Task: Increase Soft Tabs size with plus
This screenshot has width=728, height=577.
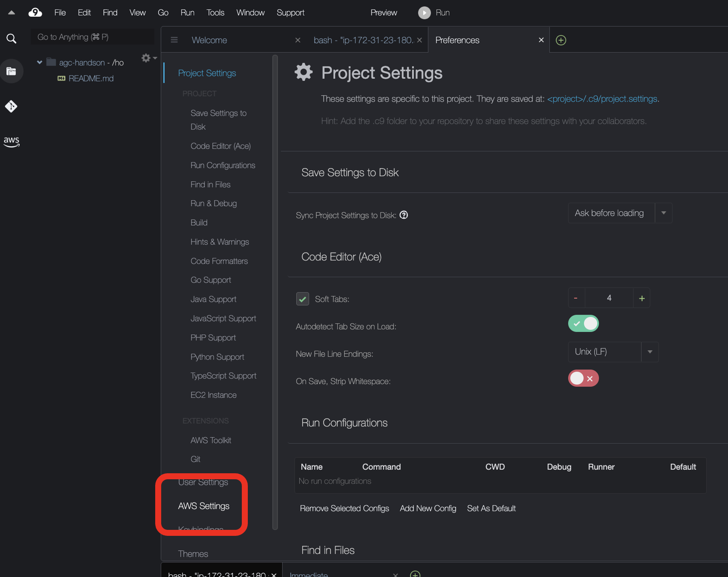Action: [x=642, y=298]
